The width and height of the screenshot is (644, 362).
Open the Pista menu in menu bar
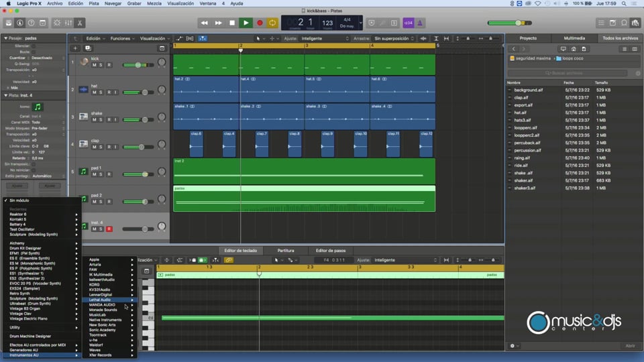point(94,3)
